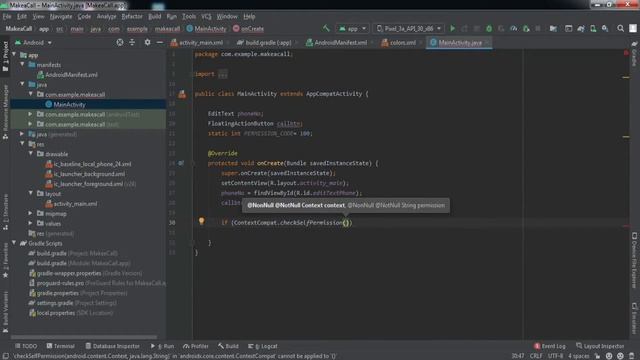
Task: Collapse the app module node
Action: (14, 55)
